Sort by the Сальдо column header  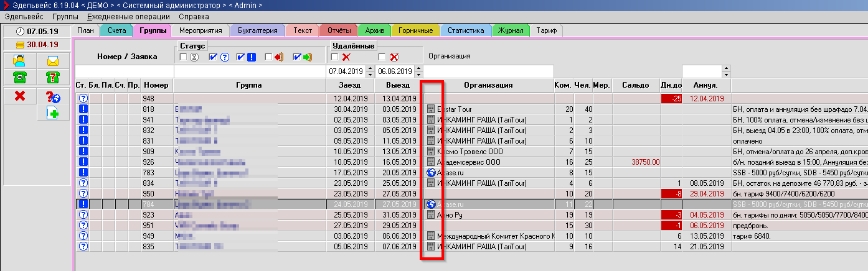[636, 85]
